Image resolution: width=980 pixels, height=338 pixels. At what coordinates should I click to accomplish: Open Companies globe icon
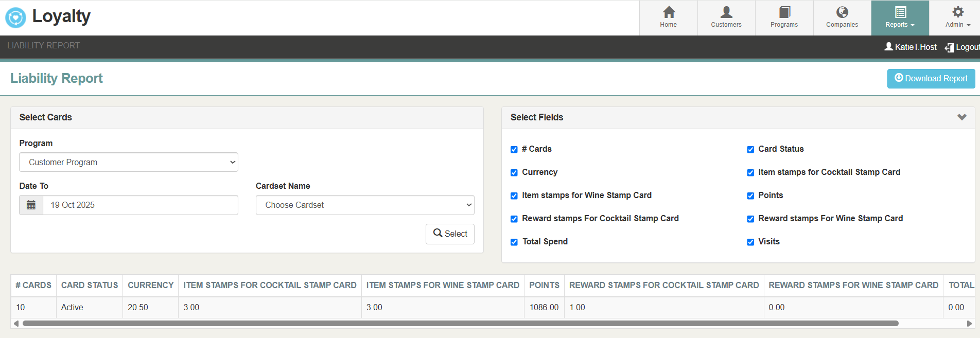(842, 12)
